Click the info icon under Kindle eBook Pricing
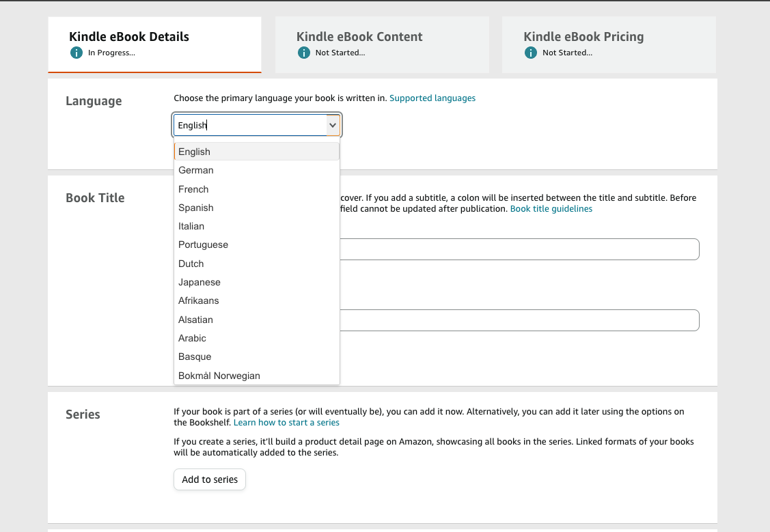The image size is (770, 532). click(x=531, y=53)
